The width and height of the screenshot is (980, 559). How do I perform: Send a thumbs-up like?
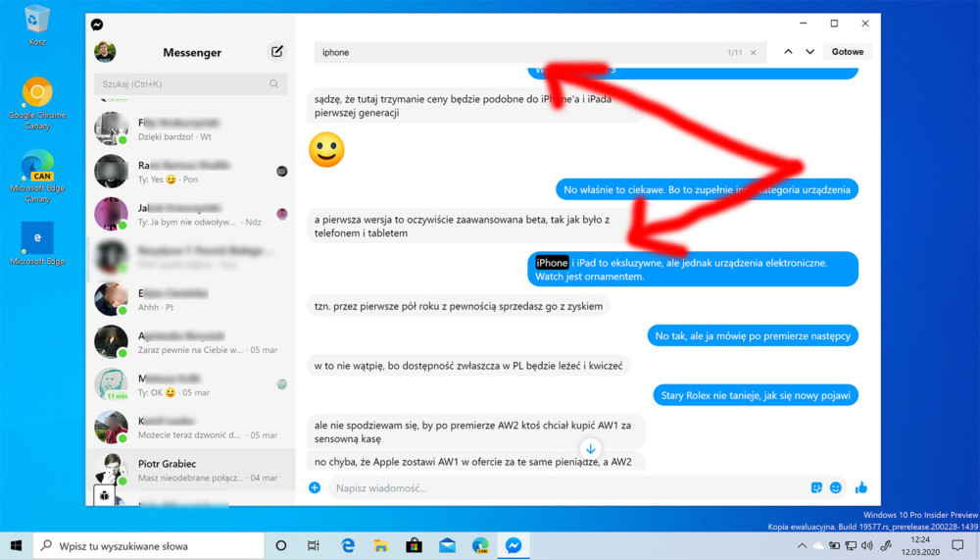coord(861,487)
